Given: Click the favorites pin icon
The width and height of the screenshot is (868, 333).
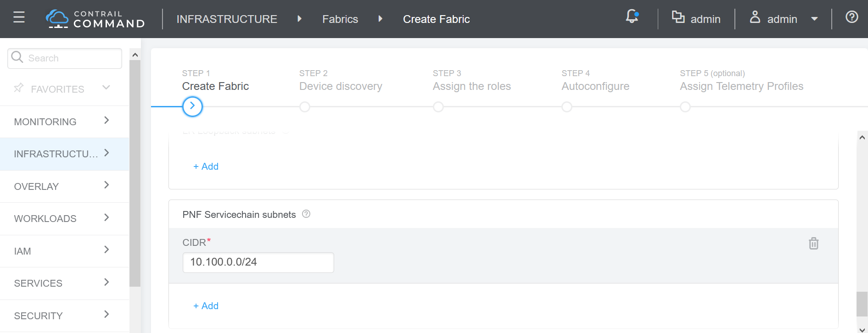Looking at the screenshot, I should point(18,88).
